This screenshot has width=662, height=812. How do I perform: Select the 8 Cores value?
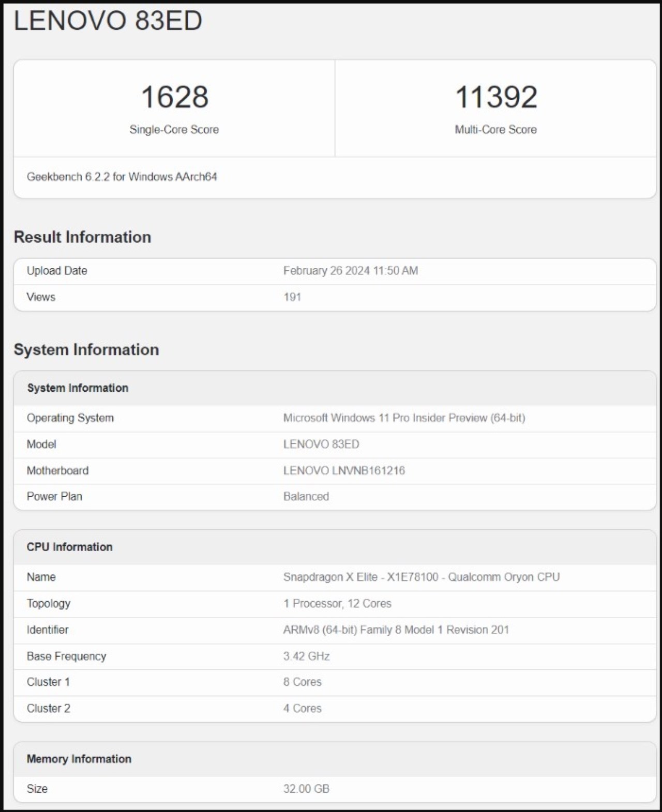pyautogui.click(x=303, y=682)
